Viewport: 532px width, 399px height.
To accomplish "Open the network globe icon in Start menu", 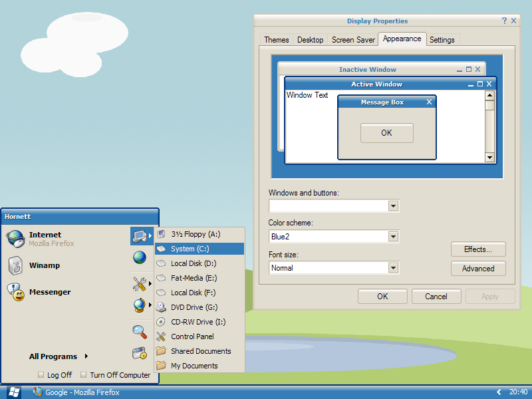I will point(140,257).
